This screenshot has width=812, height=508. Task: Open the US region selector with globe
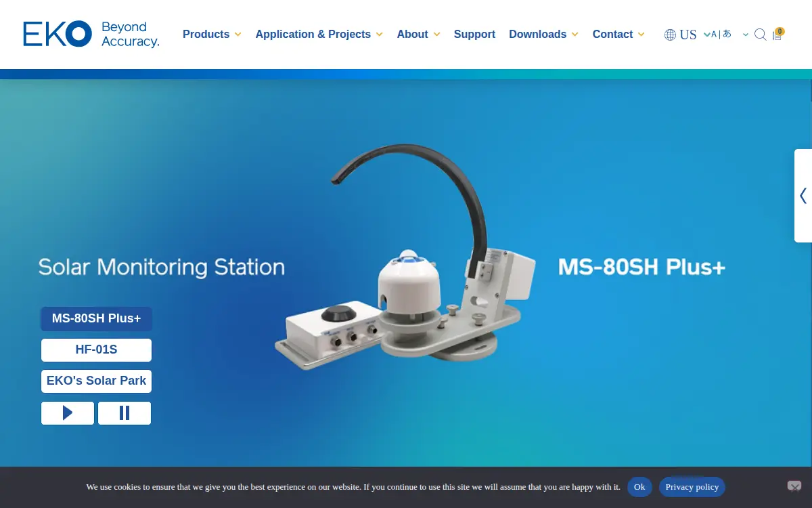coord(687,35)
